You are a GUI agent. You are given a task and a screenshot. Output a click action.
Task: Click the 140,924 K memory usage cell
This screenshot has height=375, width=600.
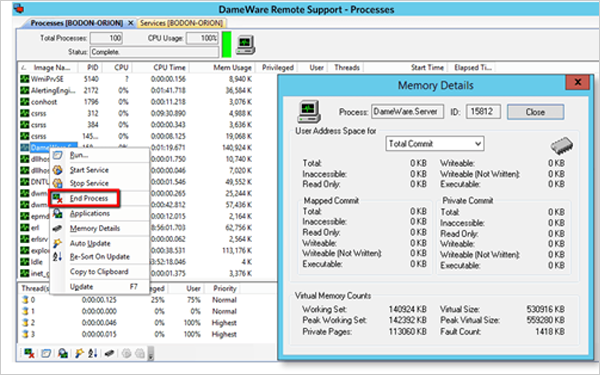[236, 147]
